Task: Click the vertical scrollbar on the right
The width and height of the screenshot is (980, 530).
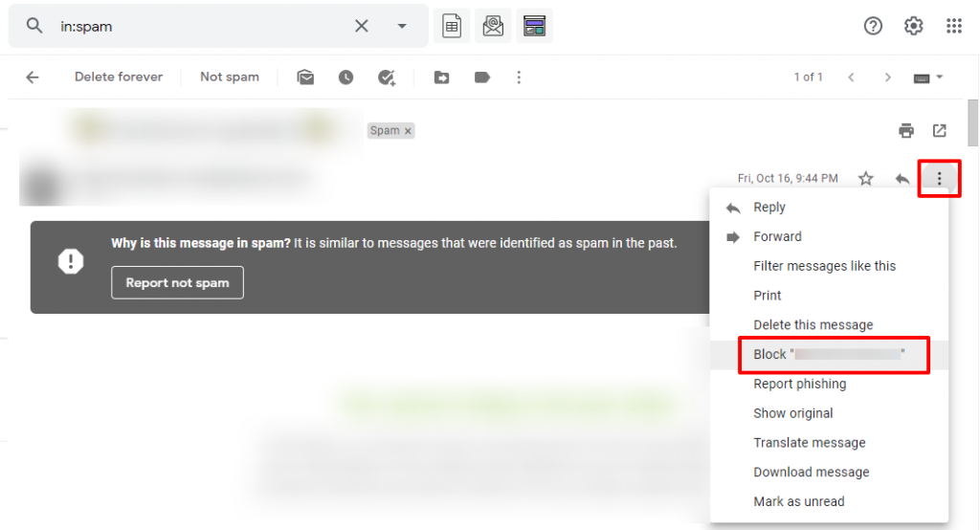Action: [972, 123]
